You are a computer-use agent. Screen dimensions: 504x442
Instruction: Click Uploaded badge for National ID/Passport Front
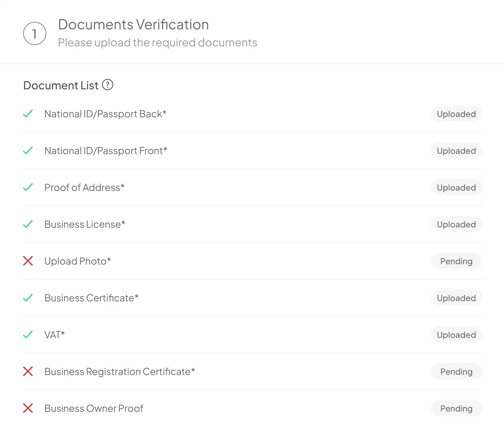(456, 151)
